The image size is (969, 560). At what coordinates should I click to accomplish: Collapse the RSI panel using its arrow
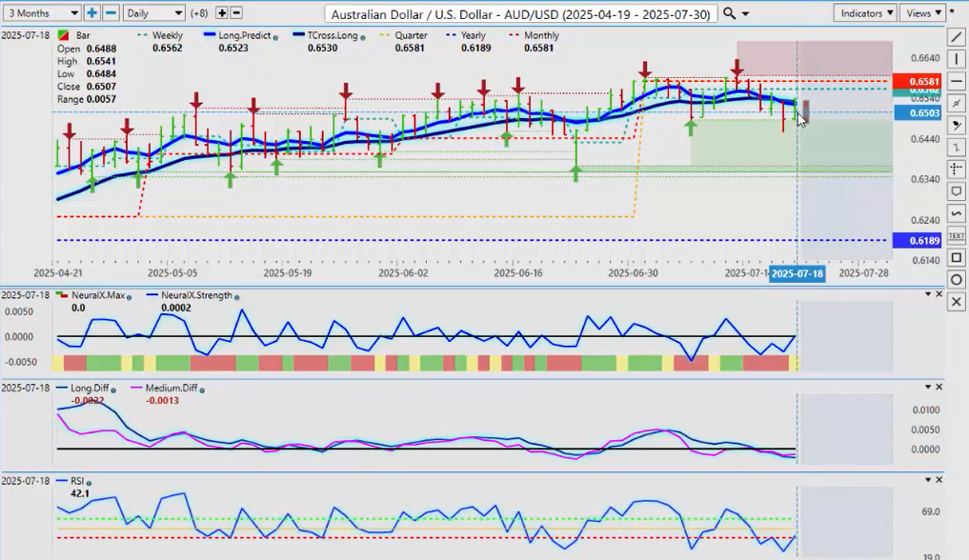pos(928,481)
